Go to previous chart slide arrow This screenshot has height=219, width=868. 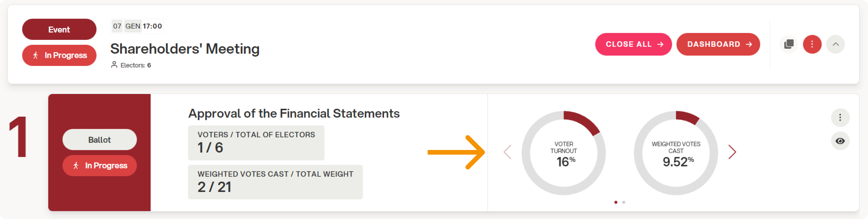tap(507, 152)
